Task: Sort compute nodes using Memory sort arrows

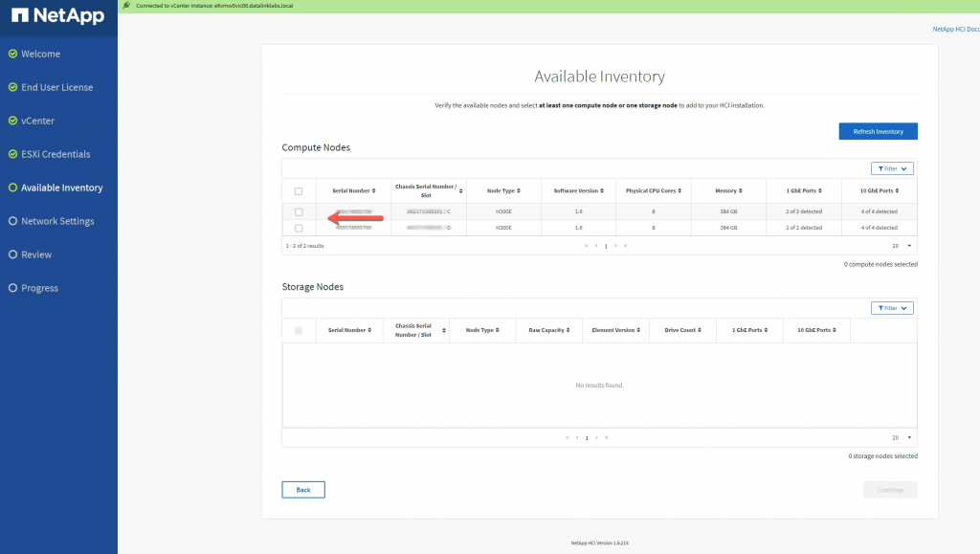Action: [x=741, y=190]
